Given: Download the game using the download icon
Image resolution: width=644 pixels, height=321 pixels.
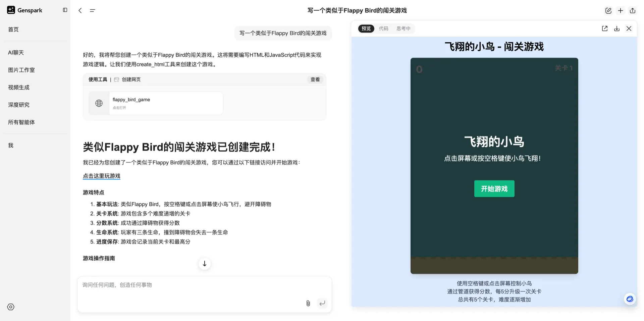Looking at the screenshot, I should [616, 29].
